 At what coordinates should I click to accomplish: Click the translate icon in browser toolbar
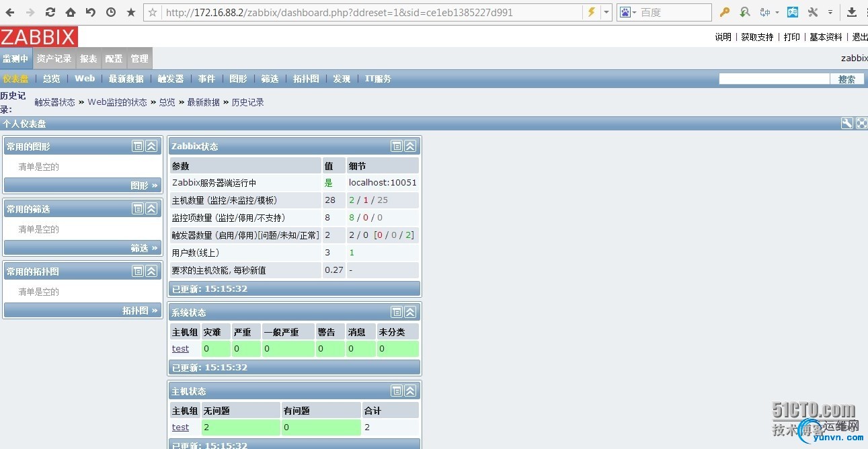765,13
